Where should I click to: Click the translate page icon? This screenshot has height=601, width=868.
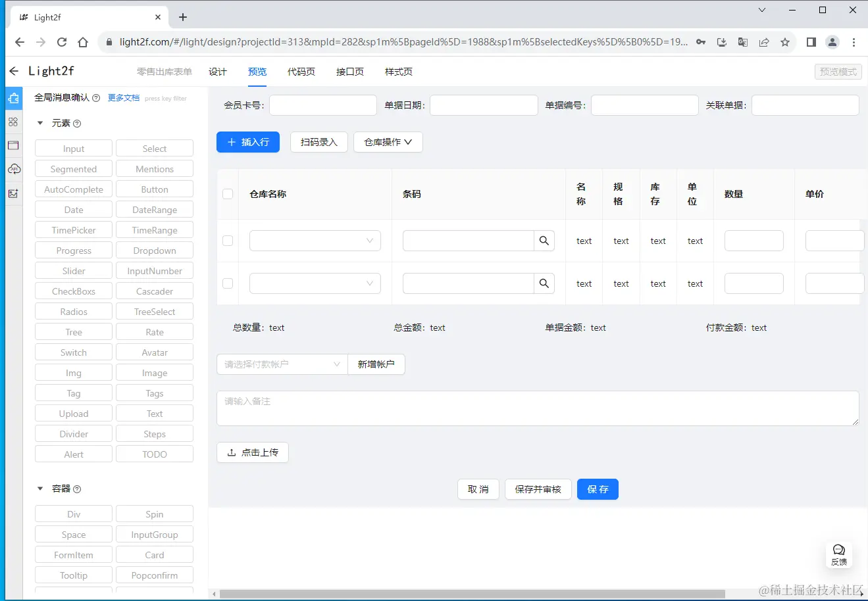click(743, 42)
